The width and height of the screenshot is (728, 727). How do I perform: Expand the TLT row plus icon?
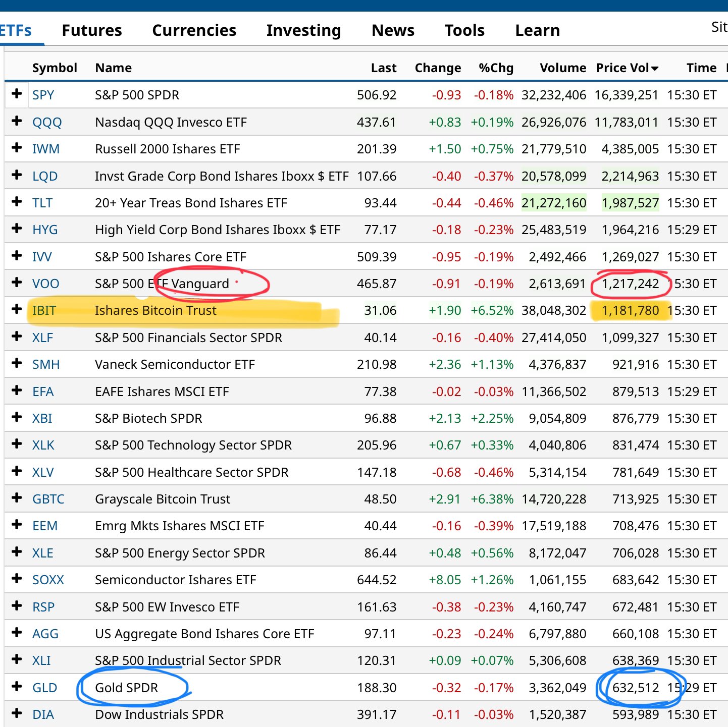[x=17, y=202]
